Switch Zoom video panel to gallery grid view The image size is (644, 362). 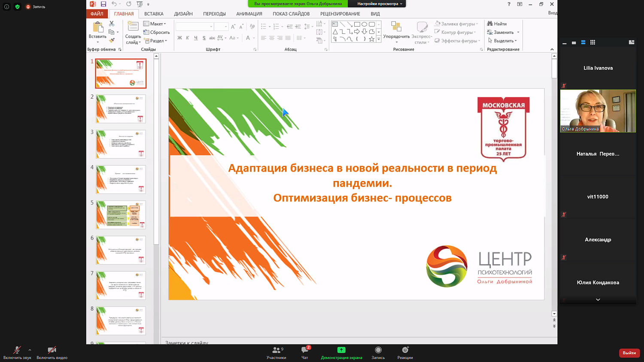(x=593, y=42)
